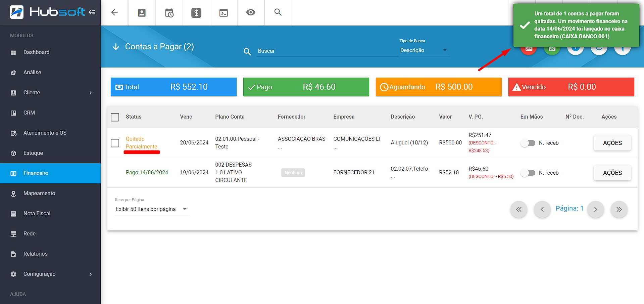The image size is (644, 304).
Task: Open the Análise module
Action: click(x=50, y=73)
